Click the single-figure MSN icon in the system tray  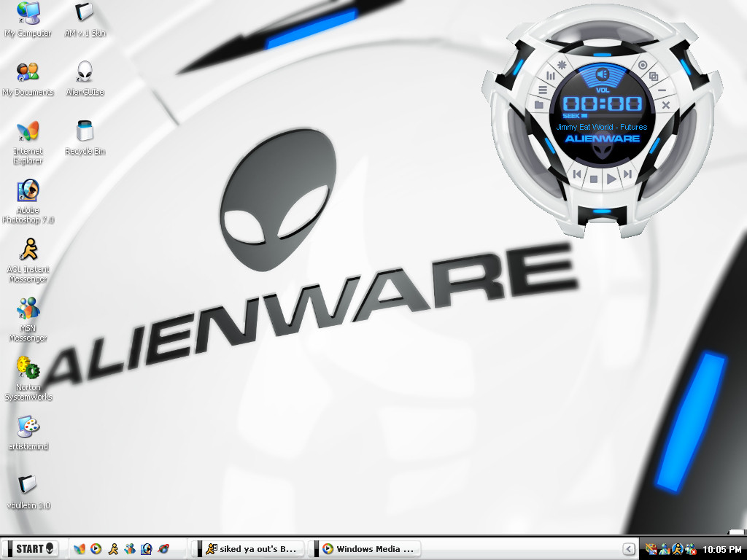point(665,550)
